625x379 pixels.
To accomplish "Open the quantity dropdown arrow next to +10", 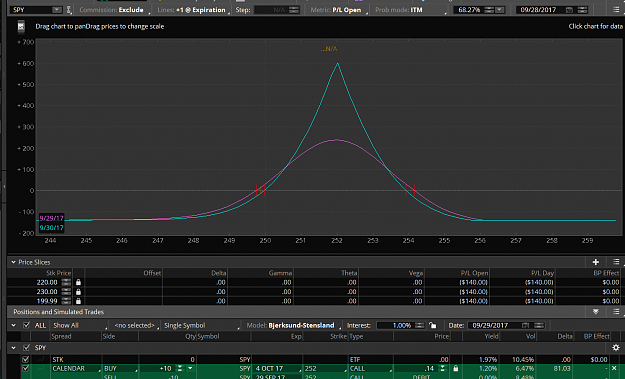I will [x=190, y=368].
